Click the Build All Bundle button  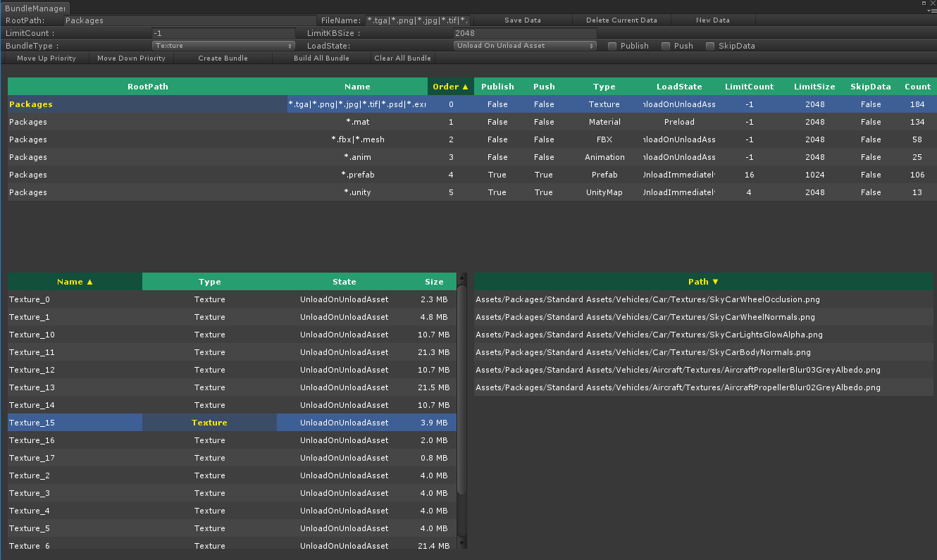tap(321, 58)
